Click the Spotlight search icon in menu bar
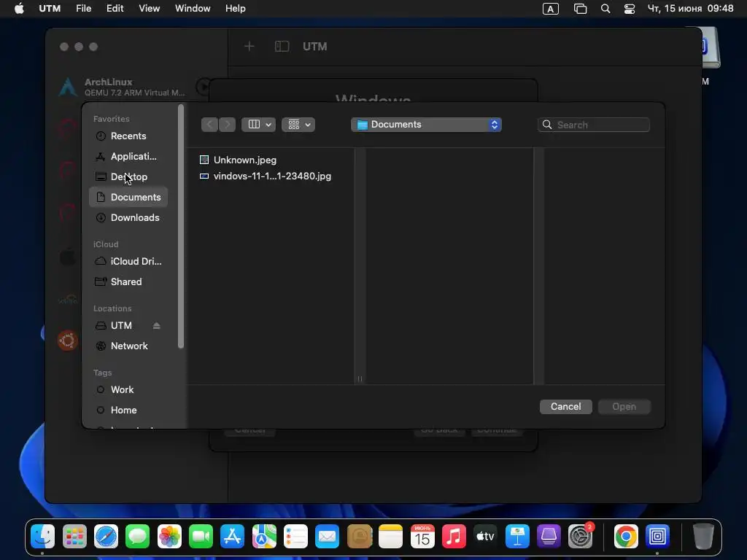747x560 pixels. (x=605, y=9)
